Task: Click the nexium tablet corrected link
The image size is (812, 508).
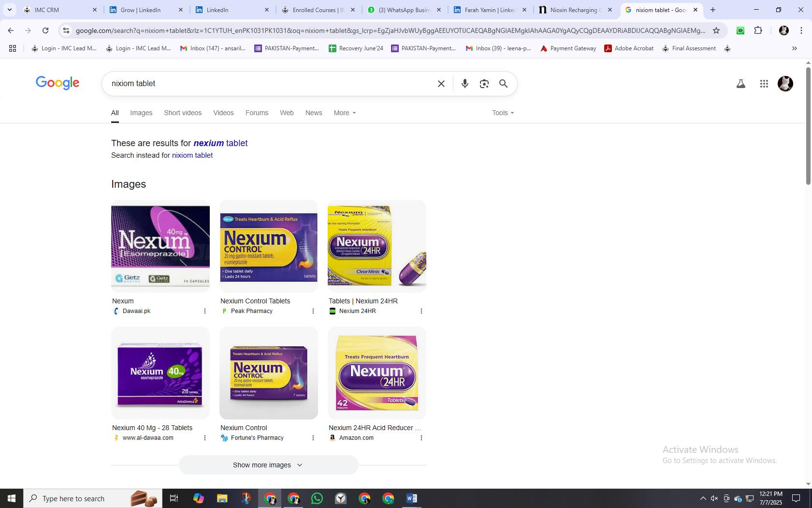Action: coord(220,143)
